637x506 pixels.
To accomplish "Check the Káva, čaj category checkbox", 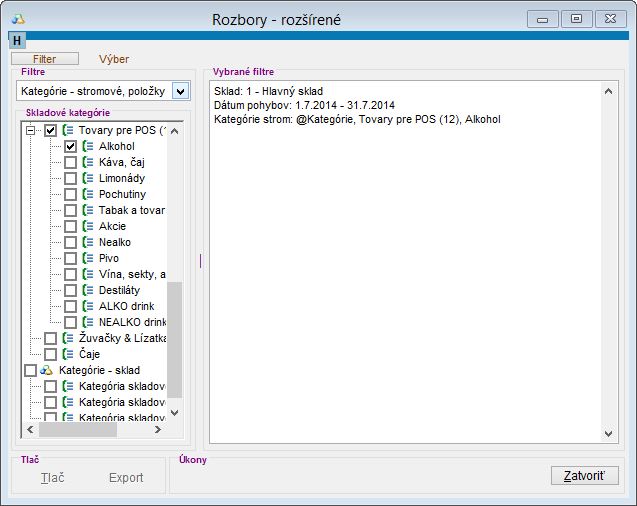I will point(70,162).
